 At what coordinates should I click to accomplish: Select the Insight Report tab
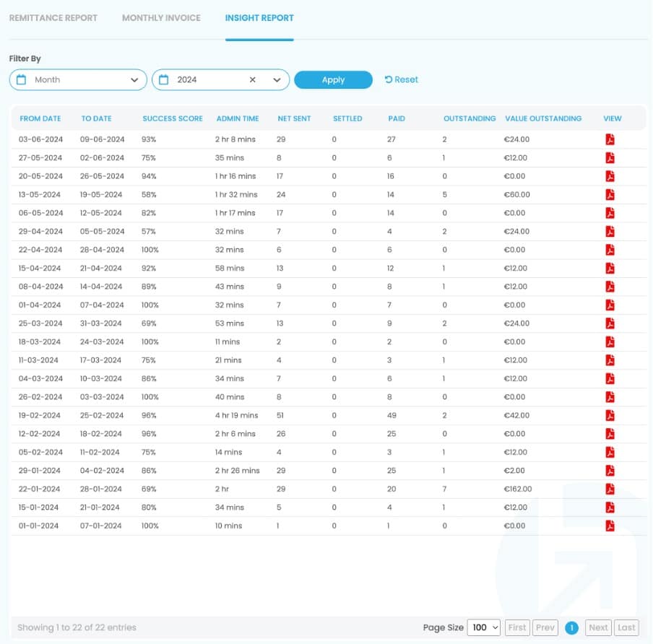click(259, 18)
